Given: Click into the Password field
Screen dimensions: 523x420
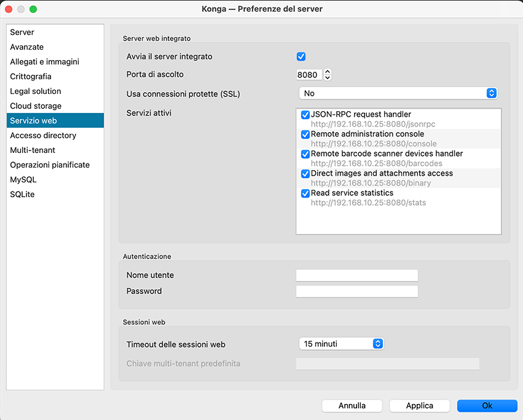Looking at the screenshot, I should pyautogui.click(x=356, y=291).
